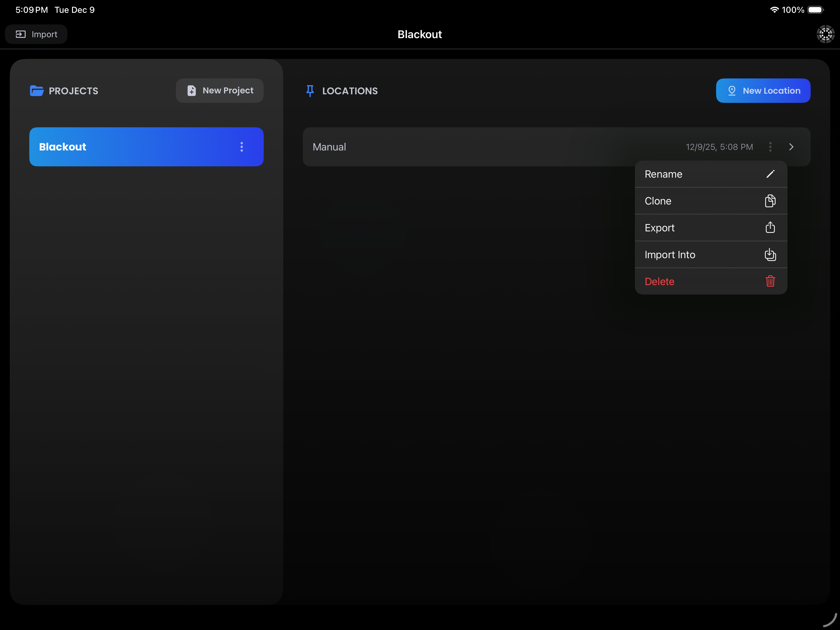The height and width of the screenshot is (630, 840).
Task: Open the three-dot menu on the Blackout project
Action: [241, 147]
